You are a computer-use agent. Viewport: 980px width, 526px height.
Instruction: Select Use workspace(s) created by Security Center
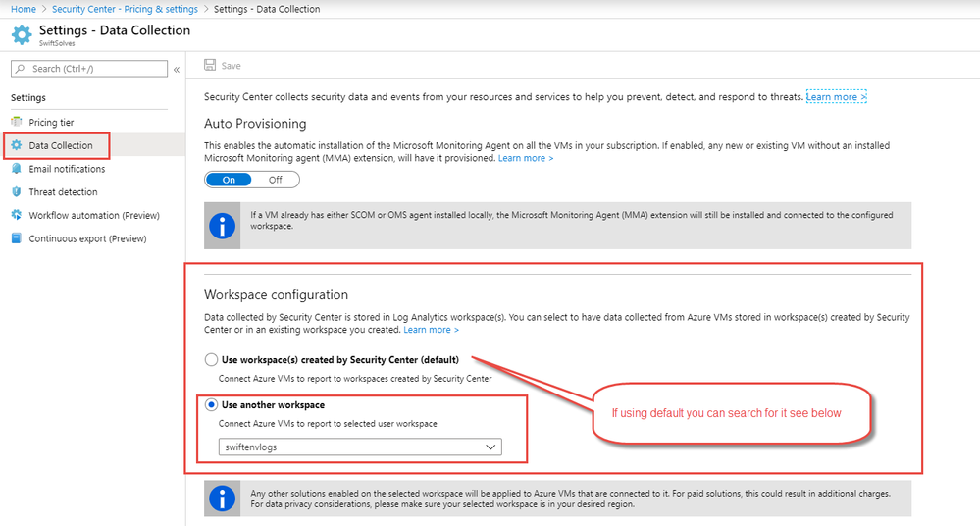[211, 359]
